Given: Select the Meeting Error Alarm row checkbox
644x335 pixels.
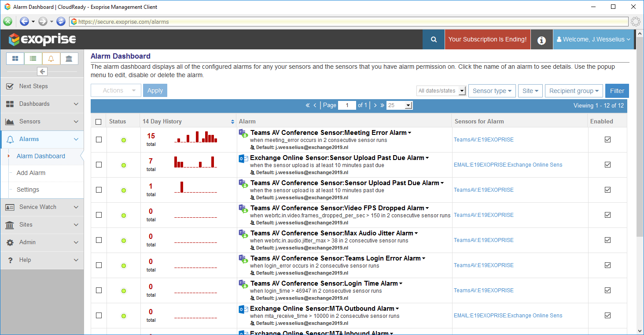Looking at the screenshot, I should (99, 139).
